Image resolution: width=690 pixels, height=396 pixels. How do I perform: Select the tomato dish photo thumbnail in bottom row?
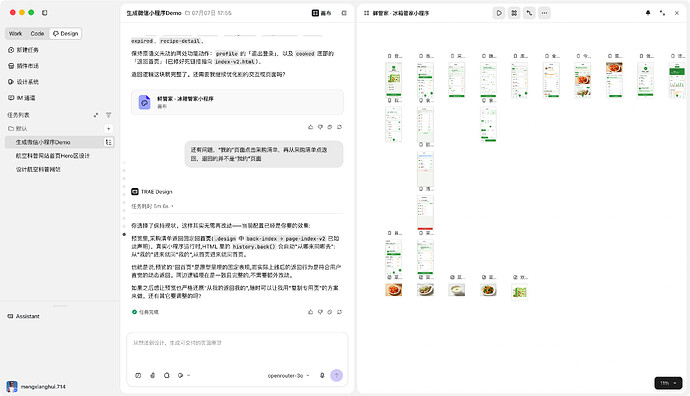coord(393,290)
